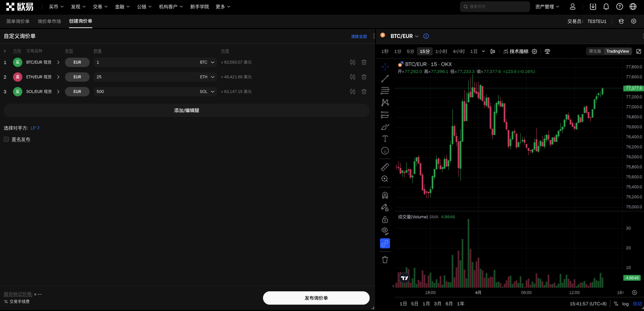Select the crosshair tool on the chart toolbar
This screenshot has height=311, width=644.
coord(385,66)
